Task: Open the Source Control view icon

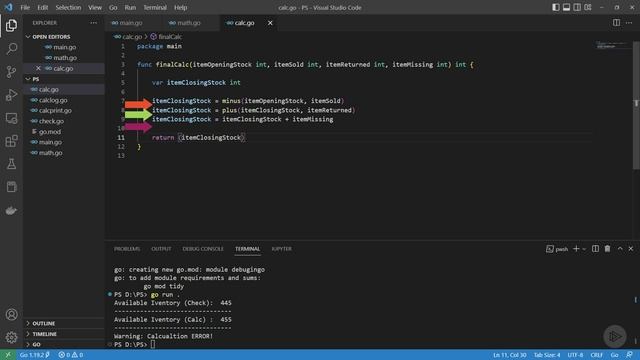Action: point(11,72)
